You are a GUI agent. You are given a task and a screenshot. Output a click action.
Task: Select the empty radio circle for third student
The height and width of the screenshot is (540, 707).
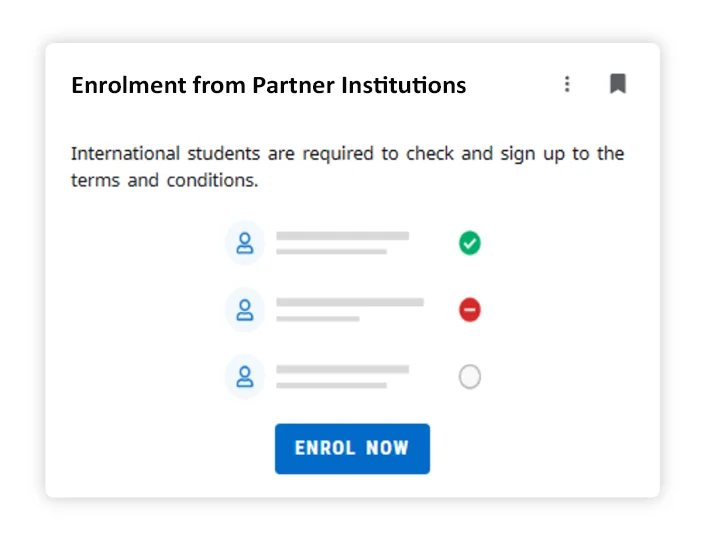[469, 377]
